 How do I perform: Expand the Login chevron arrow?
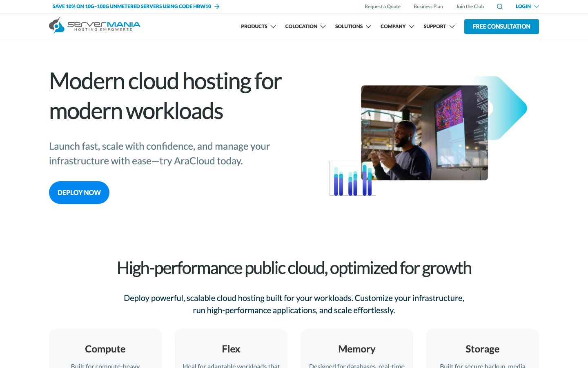pos(537,7)
